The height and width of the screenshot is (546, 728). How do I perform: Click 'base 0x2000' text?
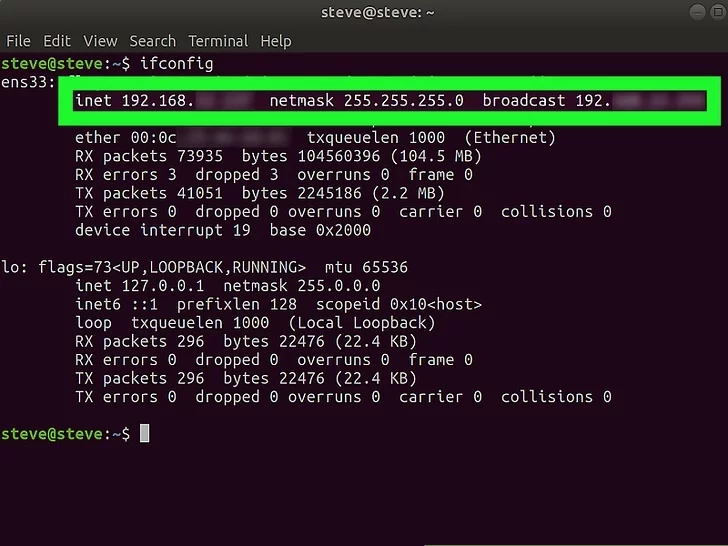tap(320, 230)
